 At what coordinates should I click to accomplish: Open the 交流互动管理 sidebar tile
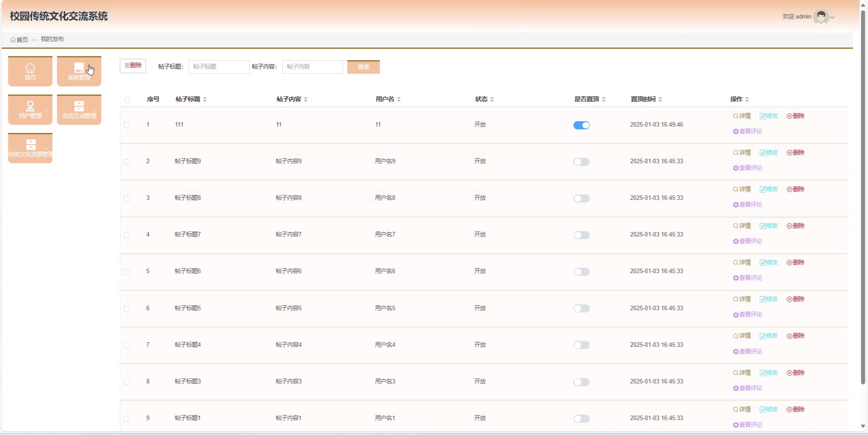click(x=79, y=109)
